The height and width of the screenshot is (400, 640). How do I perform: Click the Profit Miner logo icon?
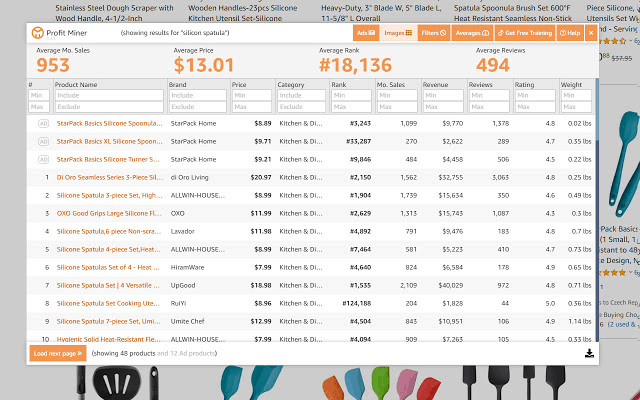click(x=38, y=33)
